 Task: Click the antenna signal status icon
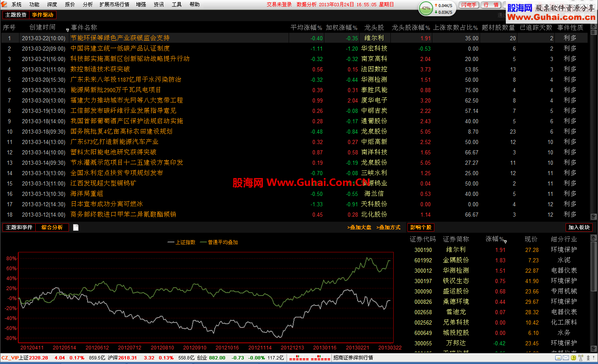tap(581, 358)
